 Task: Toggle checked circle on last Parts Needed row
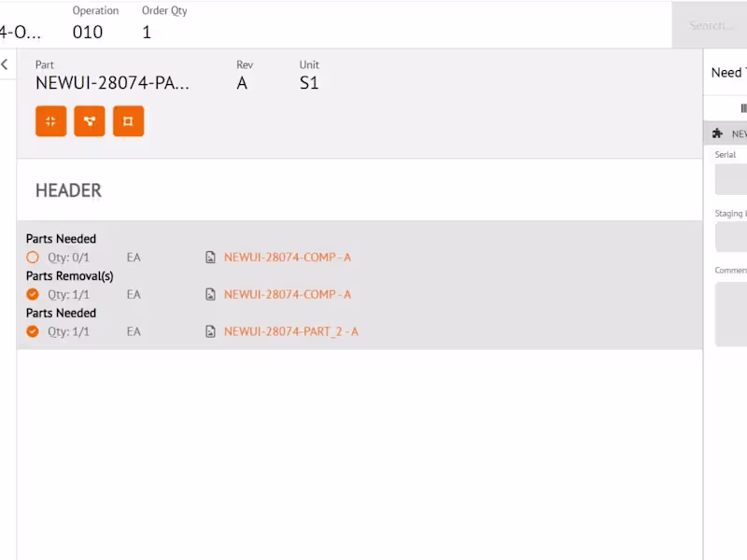33,331
